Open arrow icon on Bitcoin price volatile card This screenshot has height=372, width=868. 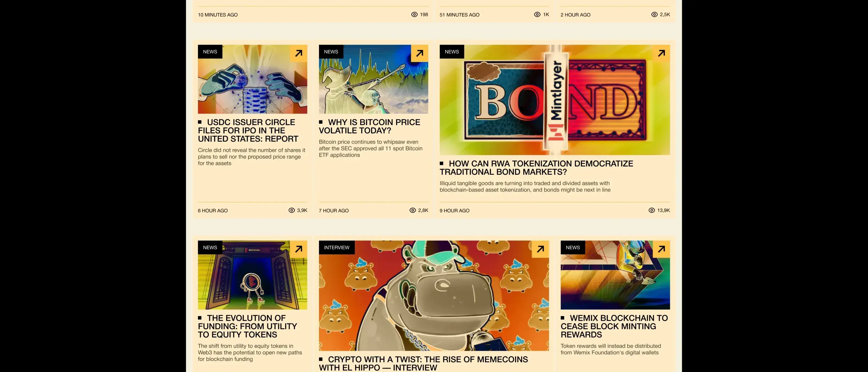420,53
